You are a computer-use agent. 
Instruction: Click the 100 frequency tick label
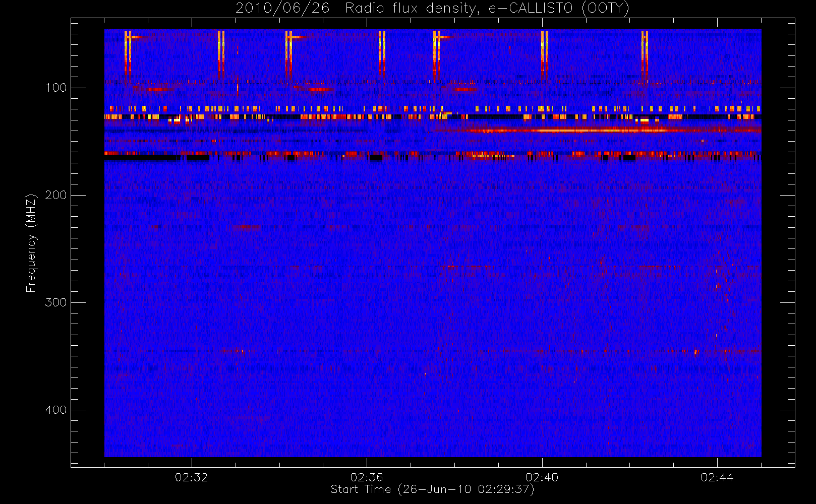point(56,88)
